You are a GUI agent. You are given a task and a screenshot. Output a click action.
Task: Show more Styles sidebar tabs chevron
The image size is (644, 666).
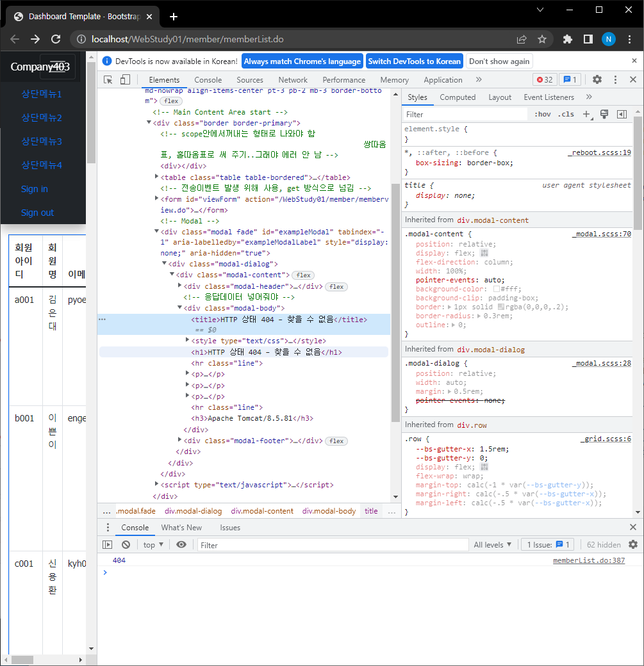tap(589, 97)
